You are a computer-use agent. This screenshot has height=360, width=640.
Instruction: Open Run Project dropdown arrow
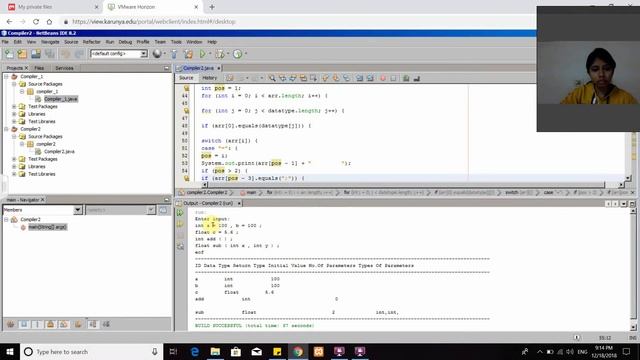pos(210,53)
